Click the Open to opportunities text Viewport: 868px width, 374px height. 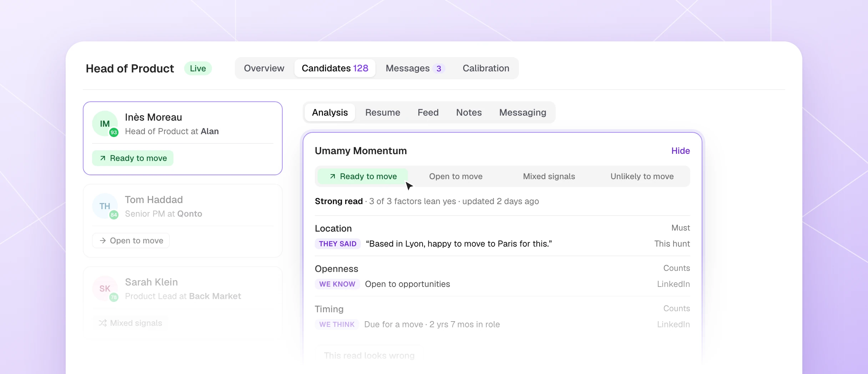408,284
